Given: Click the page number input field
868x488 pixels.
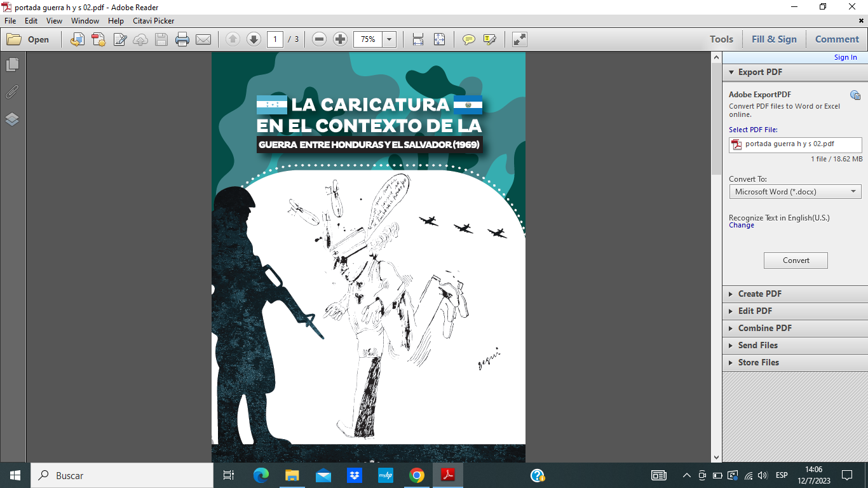Looking at the screenshot, I should (x=275, y=39).
